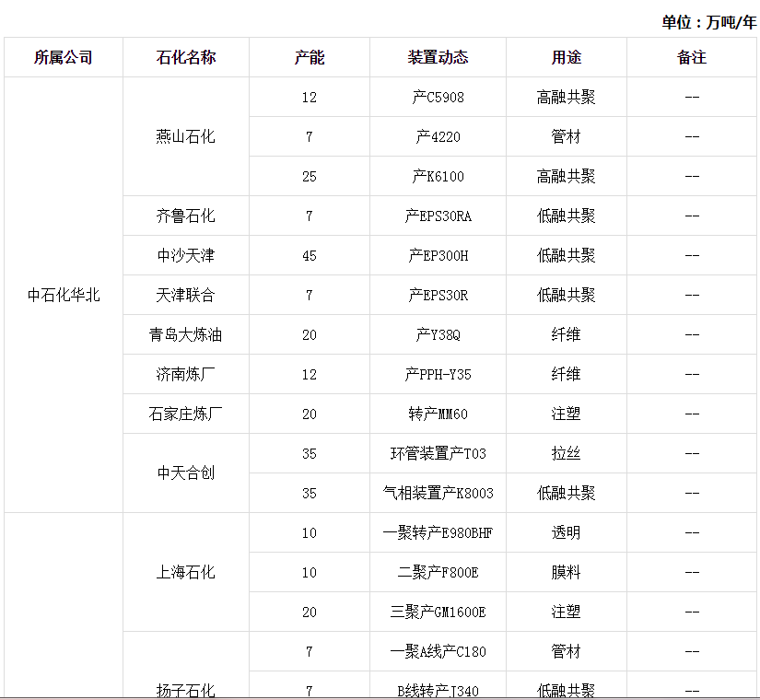
Task: Click the 产EPS30R cell
Action: tap(438, 296)
